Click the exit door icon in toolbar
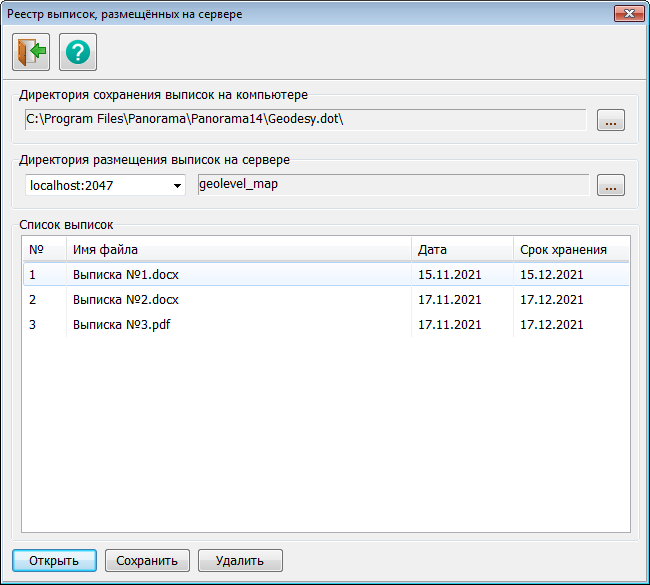Screen dimensions: 650x585 click(31, 53)
